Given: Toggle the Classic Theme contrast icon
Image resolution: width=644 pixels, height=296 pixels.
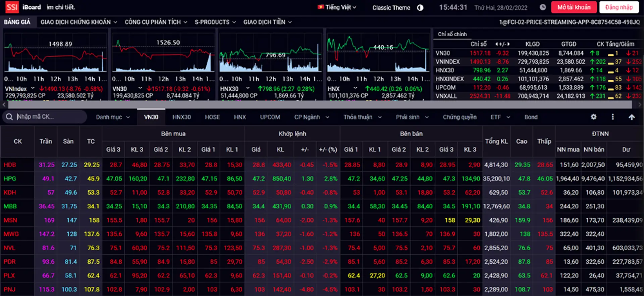Looking at the screenshot, I should pos(420,8).
